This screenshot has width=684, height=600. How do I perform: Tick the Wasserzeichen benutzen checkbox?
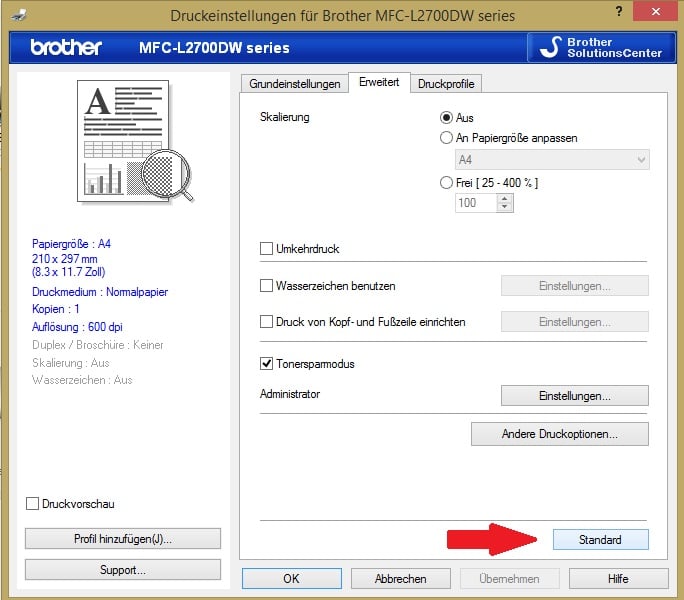pyautogui.click(x=267, y=285)
